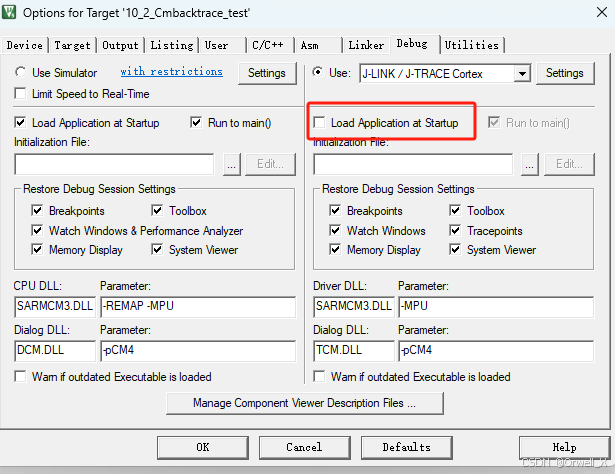Image resolution: width=615 pixels, height=474 pixels.
Task: Open the 'with restrictions' link
Action: [171, 72]
